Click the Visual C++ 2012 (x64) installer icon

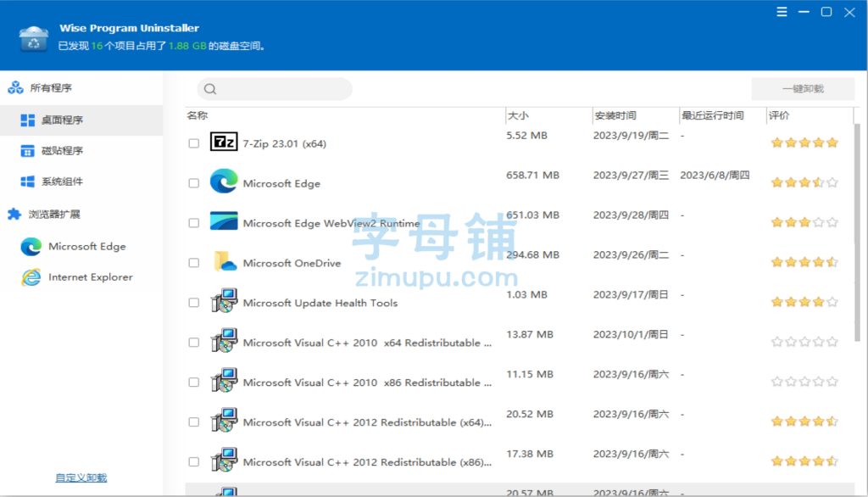click(224, 421)
